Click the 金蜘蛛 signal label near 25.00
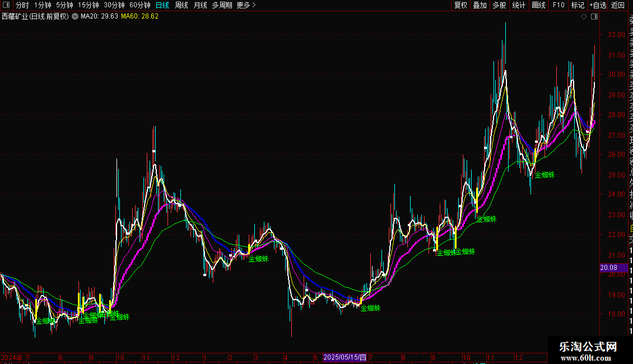 pos(544,175)
